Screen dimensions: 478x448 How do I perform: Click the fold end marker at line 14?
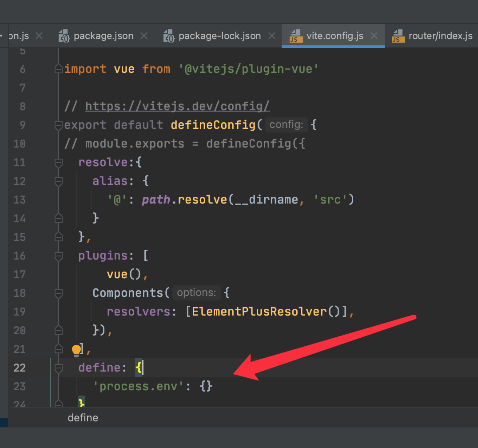[58, 218]
